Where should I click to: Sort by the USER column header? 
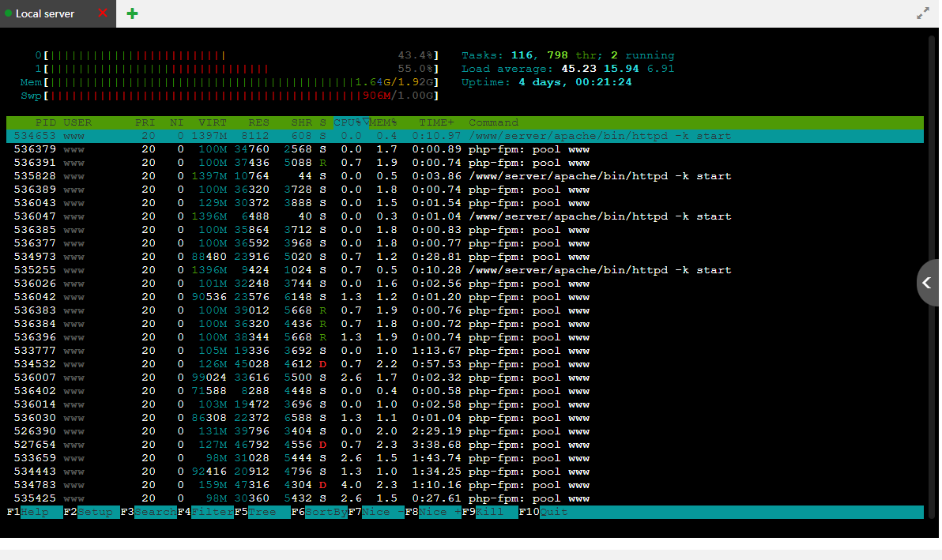pos(77,122)
